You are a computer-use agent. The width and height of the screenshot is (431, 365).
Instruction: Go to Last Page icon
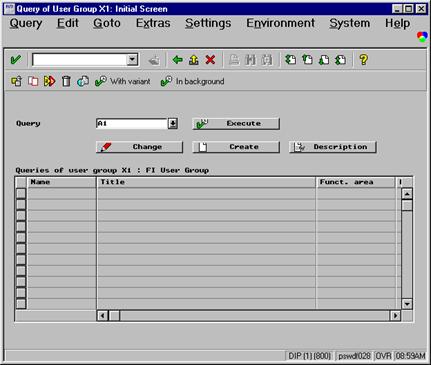[x=340, y=60]
